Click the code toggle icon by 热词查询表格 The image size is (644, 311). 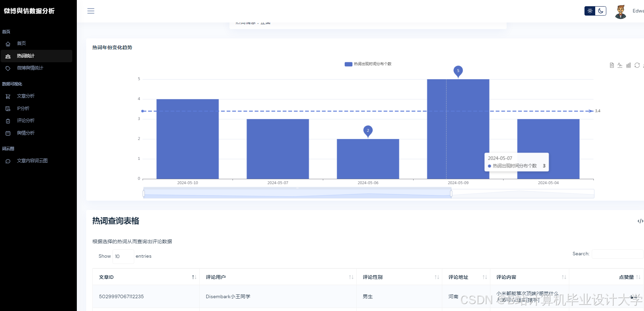tap(640, 221)
